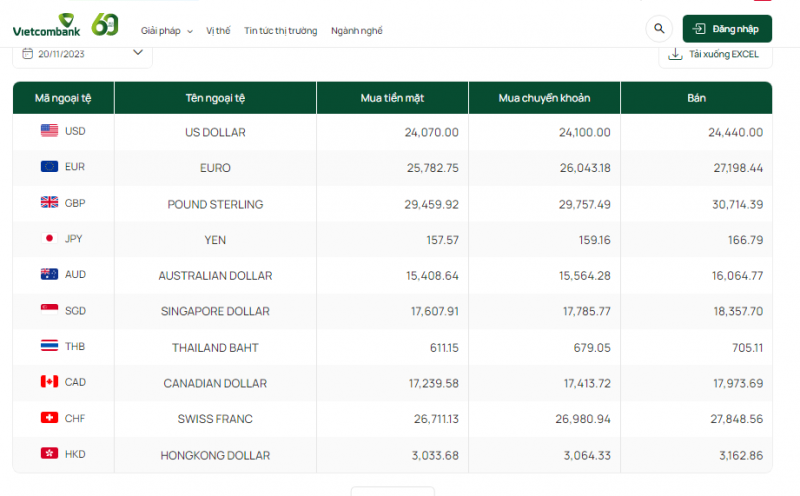The image size is (800, 496).
Task: Click the Canadian flag icon for CAD
Action: coord(49,382)
